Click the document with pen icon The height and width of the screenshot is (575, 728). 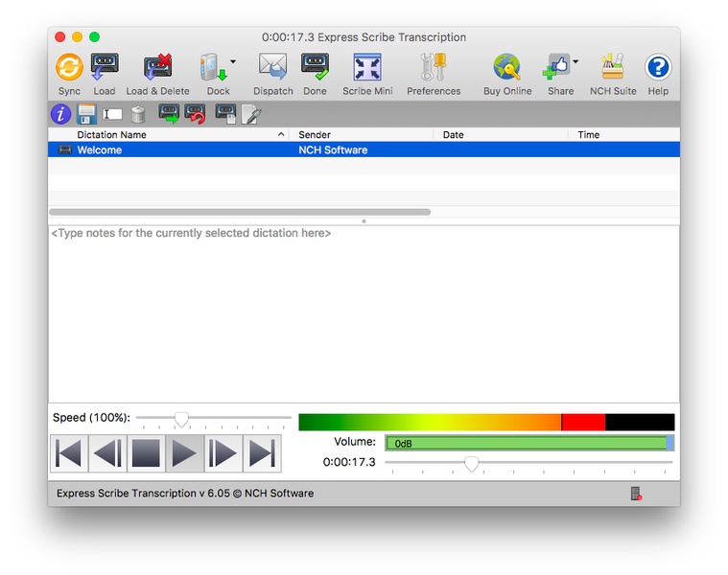pyautogui.click(x=251, y=115)
